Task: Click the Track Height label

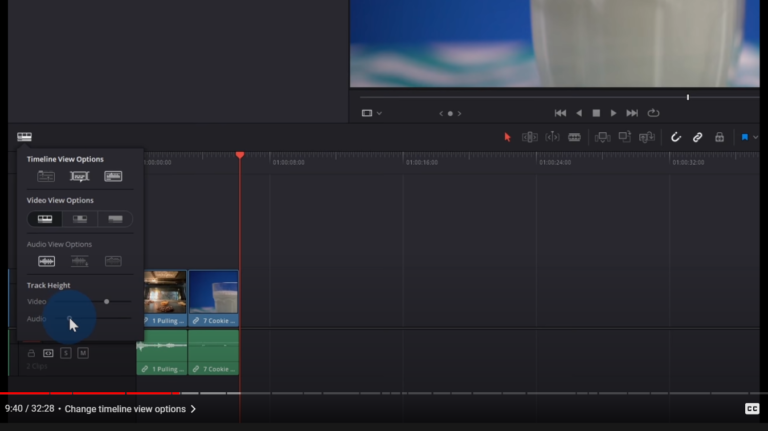Action: [x=48, y=285]
